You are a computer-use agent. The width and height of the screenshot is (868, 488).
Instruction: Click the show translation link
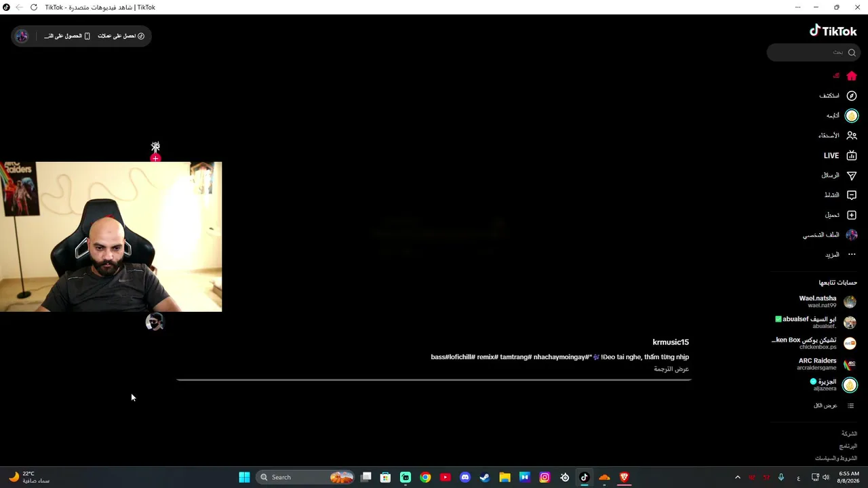(x=671, y=369)
